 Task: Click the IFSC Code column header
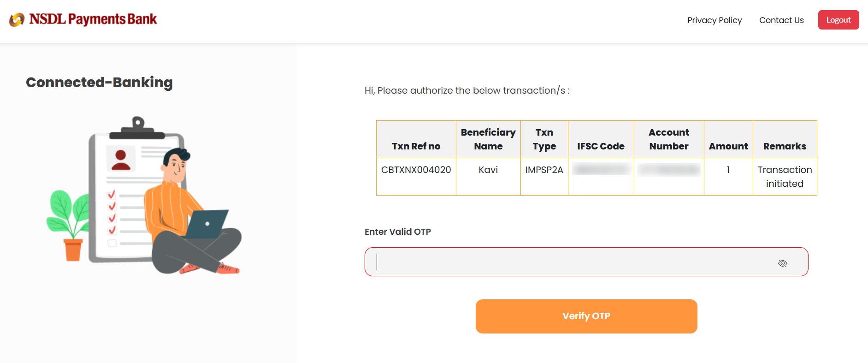point(601,146)
